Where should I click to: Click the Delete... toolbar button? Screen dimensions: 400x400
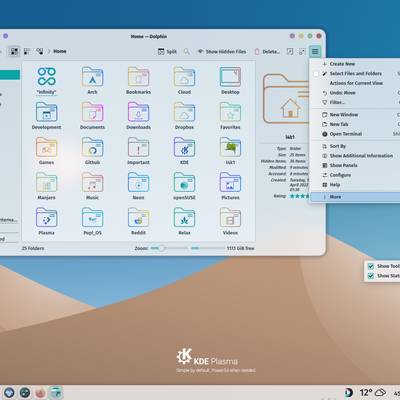pos(267,51)
